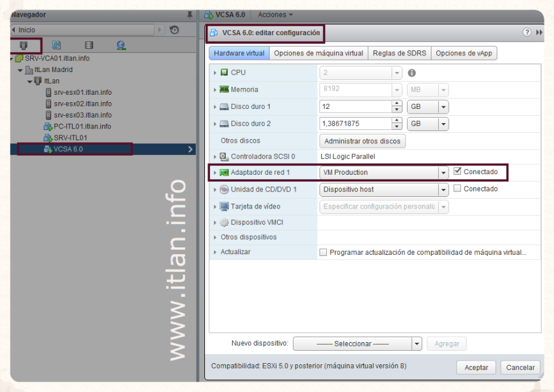Uncheck Conectado for Adaptador de red 1
This screenshot has width=554, height=392.
457,172
